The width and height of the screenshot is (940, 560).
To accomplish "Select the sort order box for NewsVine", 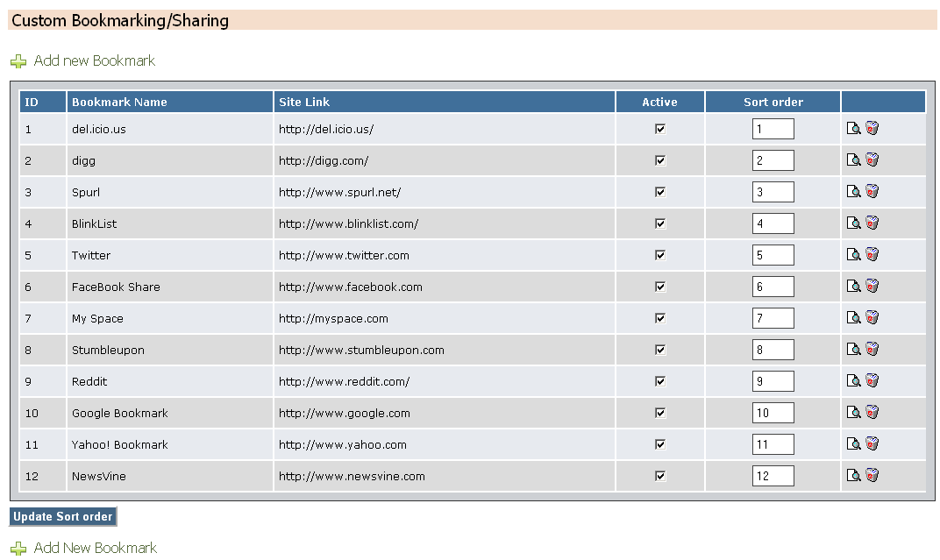I will [773, 476].
